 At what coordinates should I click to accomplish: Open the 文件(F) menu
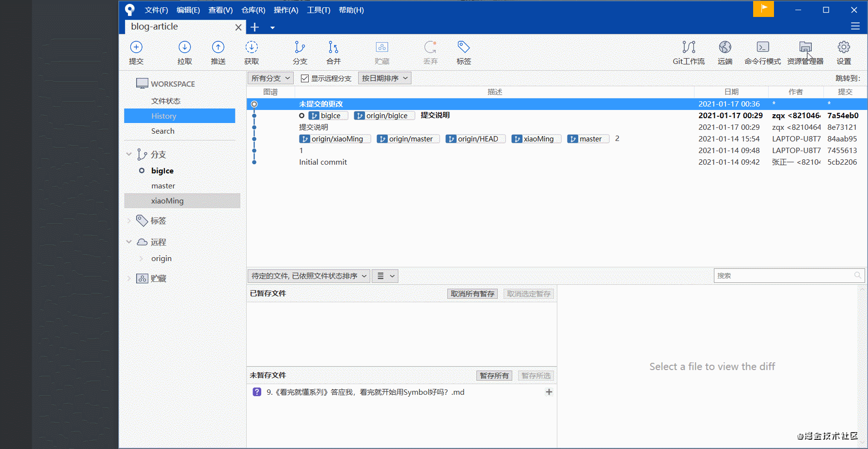pyautogui.click(x=156, y=10)
